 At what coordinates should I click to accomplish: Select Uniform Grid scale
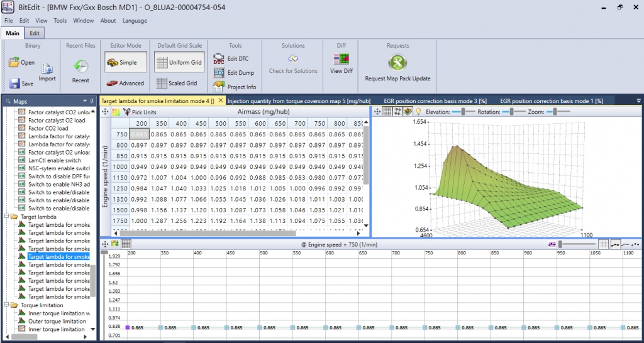[179, 63]
